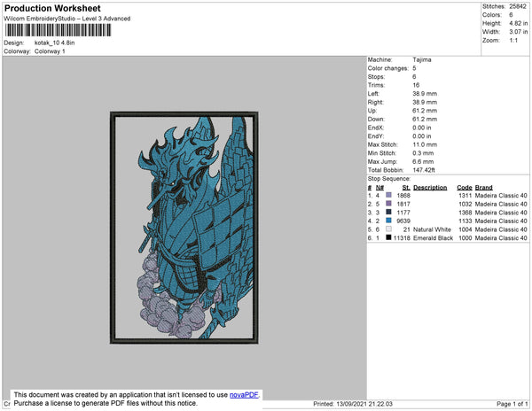The width and height of the screenshot is (532, 411).
Task: Select the 'EndX:' label
Action: click(376, 128)
